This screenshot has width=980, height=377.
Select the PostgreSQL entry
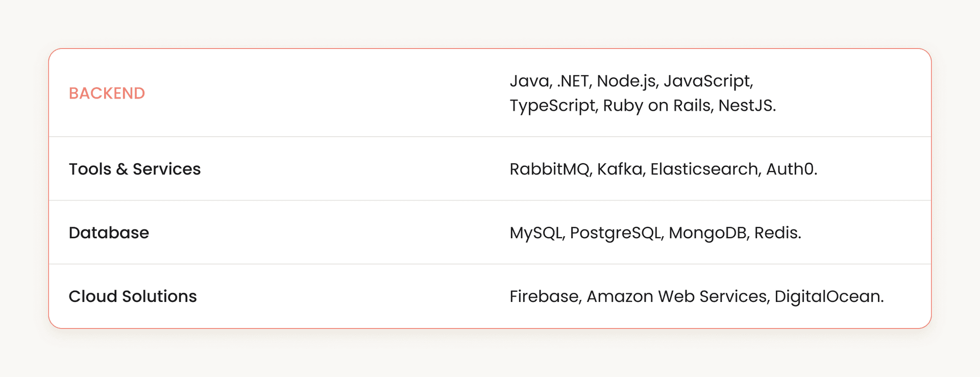point(616,233)
